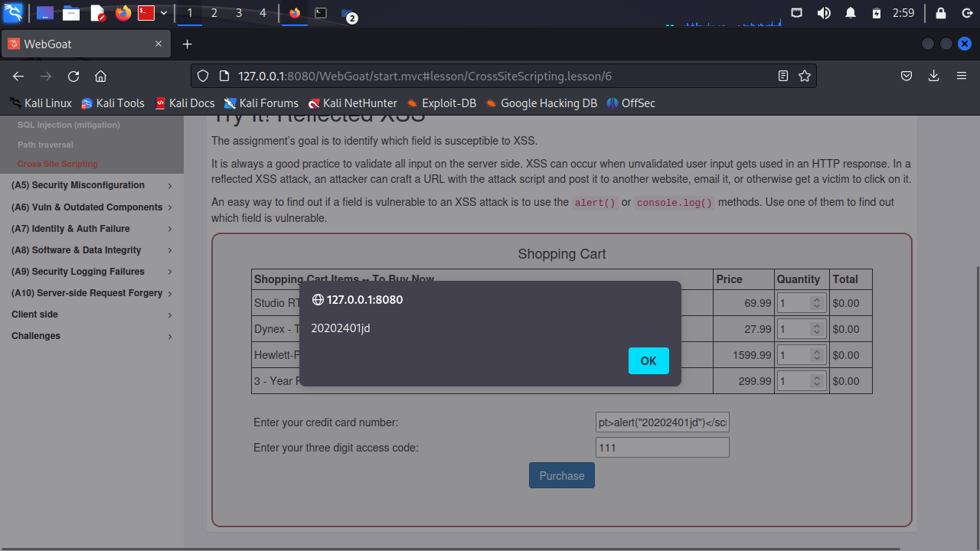The height and width of the screenshot is (551, 980).
Task: Expand the terminal launcher dropdown arrow
Action: tap(164, 13)
